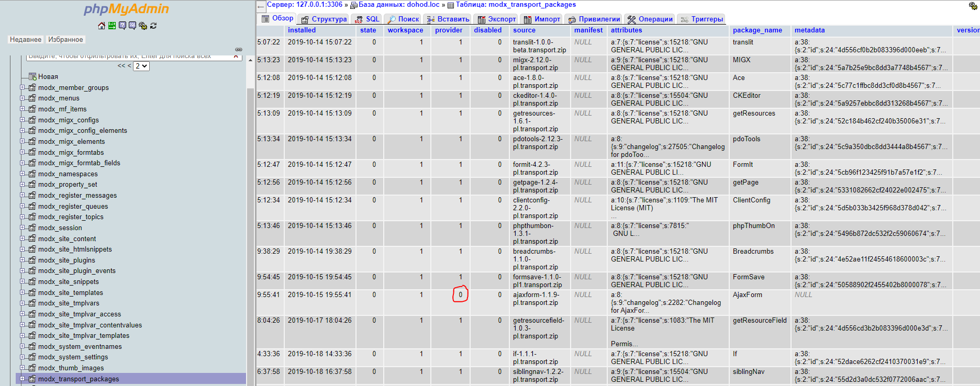Click the new table icon beside Новая
The image size is (980, 386).
(32, 76)
